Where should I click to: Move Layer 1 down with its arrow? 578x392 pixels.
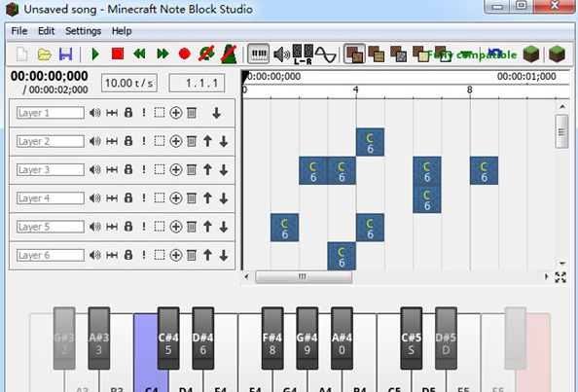click(216, 113)
